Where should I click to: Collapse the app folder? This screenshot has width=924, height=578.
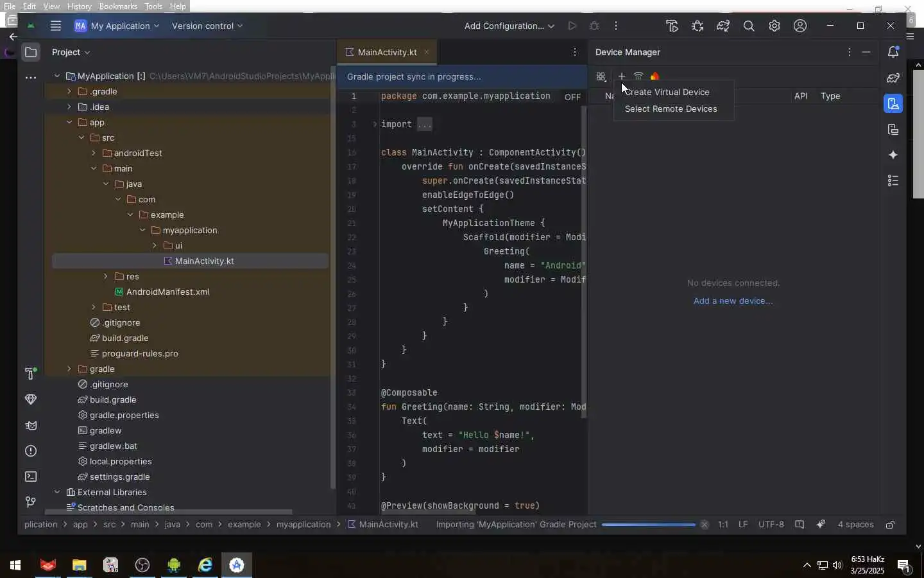(x=69, y=123)
